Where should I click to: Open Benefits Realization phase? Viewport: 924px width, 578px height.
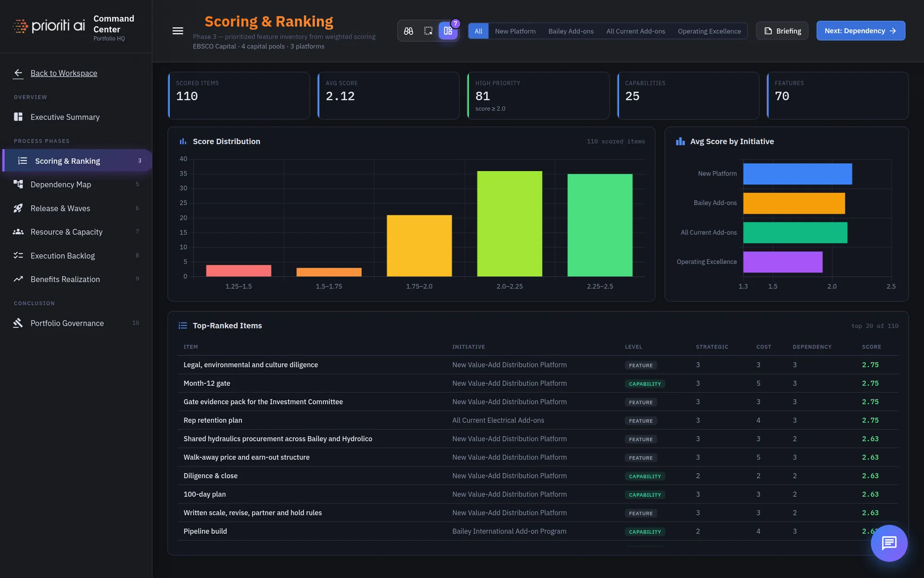pos(76,279)
